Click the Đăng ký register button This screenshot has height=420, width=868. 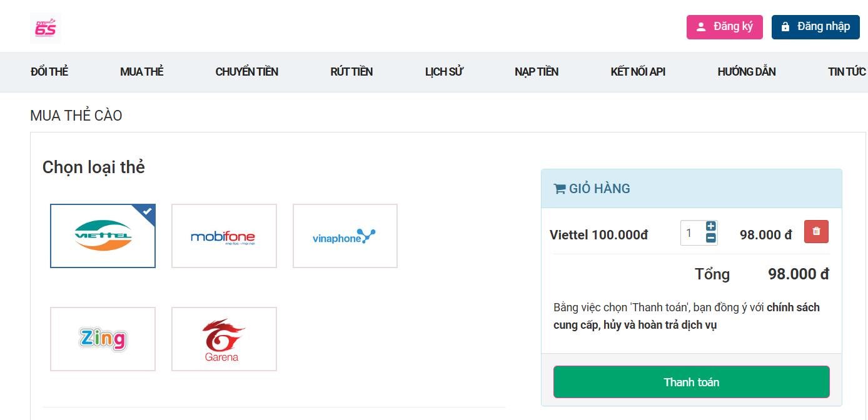pyautogui.click(x=724, y=27)
